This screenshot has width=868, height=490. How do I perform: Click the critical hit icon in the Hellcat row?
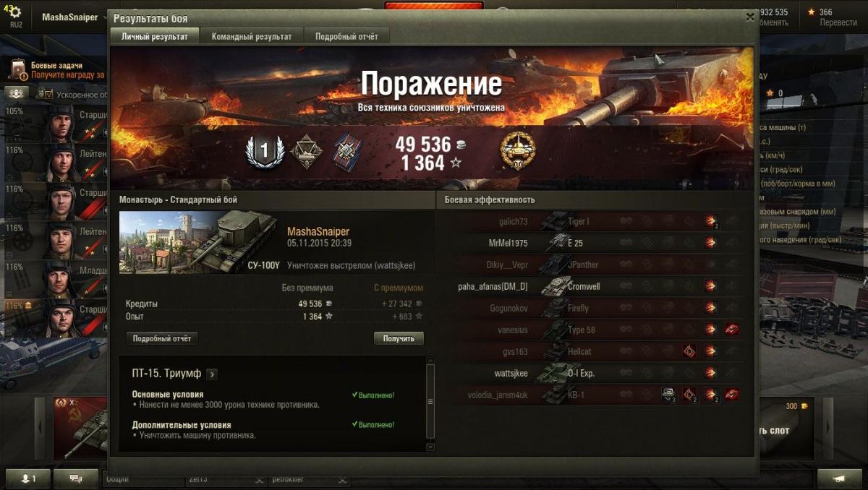point(689,351)
